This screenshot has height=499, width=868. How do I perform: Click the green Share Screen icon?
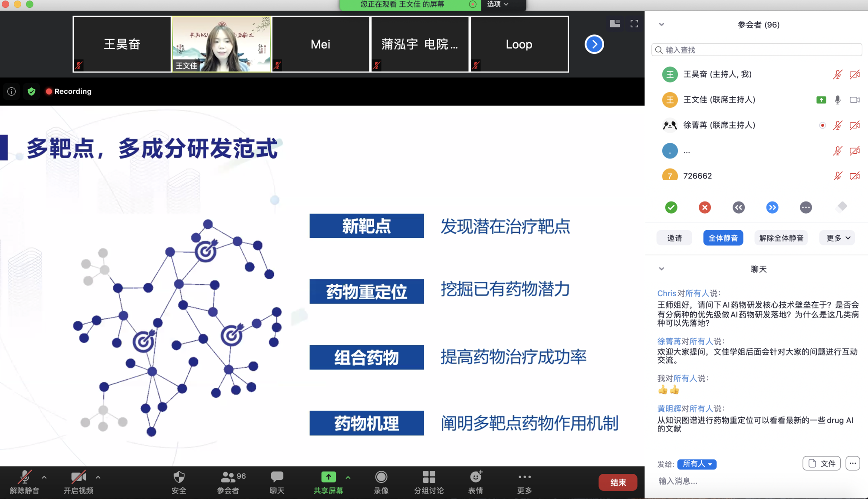click(x=328, y=477)
